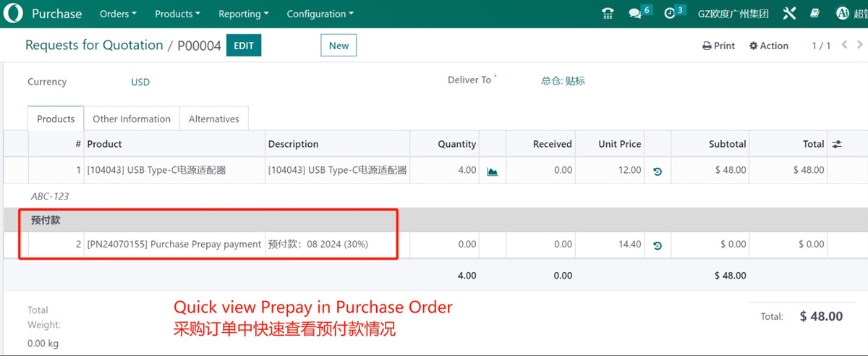Open optional columns settings icon in table header

click(837, 144)
